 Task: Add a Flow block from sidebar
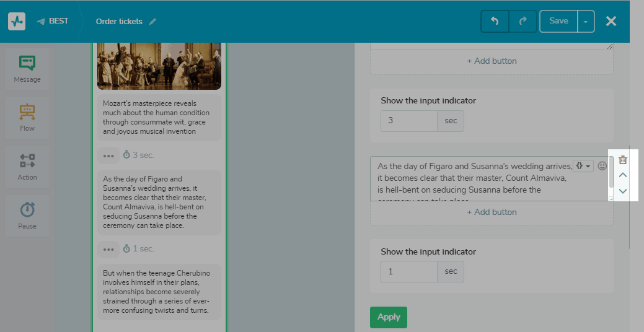pyautogui.click(x=27, y=116)
